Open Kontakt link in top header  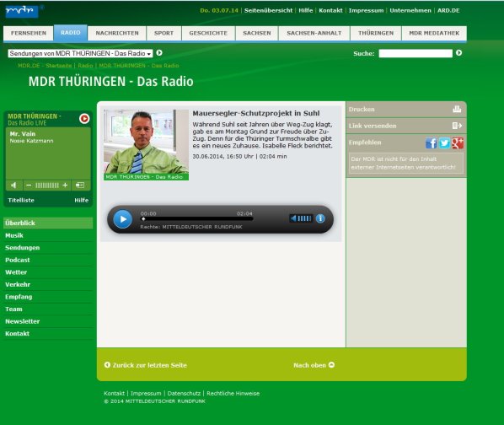(x=330, y=10)
